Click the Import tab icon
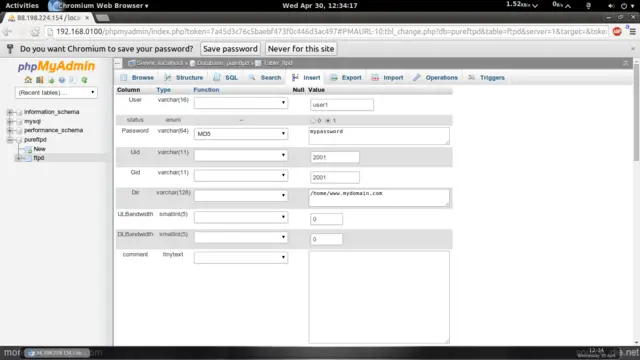Screen dimensions: 640x360 click(x=375, y=78)
